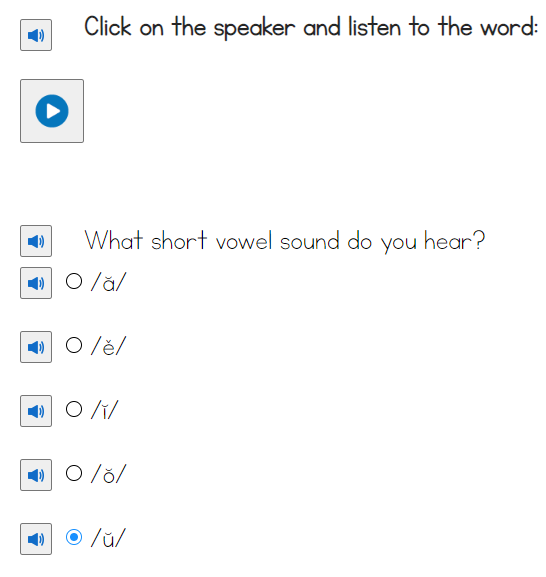Click the /ŭ/ answer label text
This screenshot has width=546, height=577.
[x=109, y=538]
